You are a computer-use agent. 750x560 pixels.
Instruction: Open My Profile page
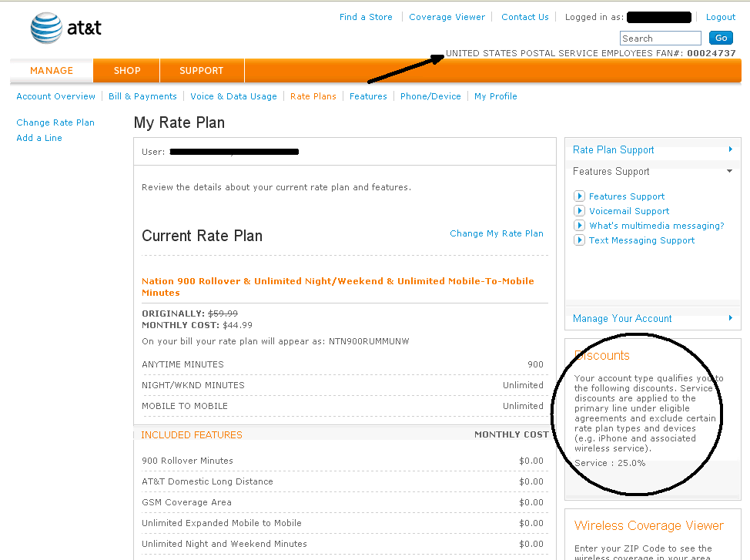pos(496,96)
